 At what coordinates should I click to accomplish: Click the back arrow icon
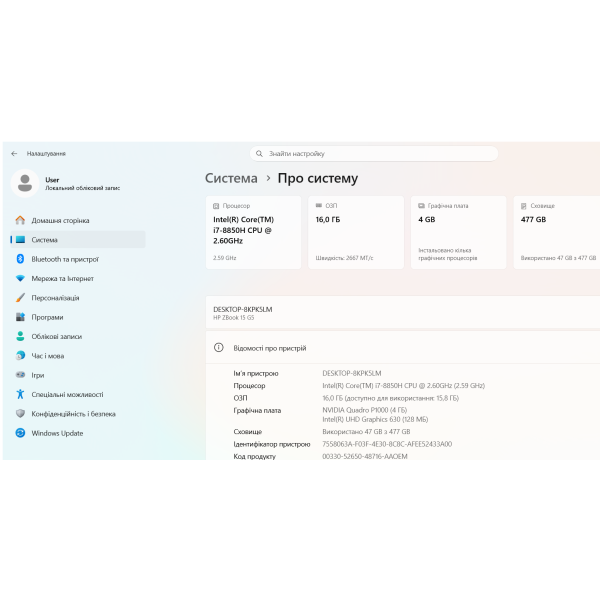(14, 153)
